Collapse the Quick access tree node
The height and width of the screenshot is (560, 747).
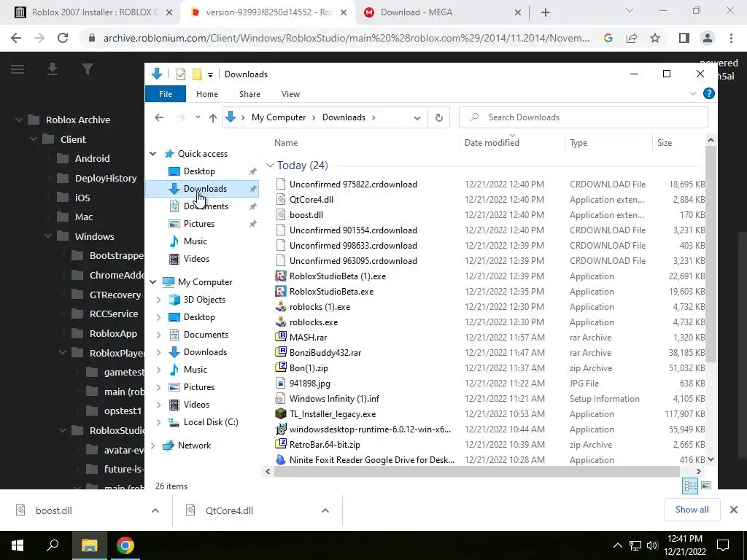pos(153,154)
